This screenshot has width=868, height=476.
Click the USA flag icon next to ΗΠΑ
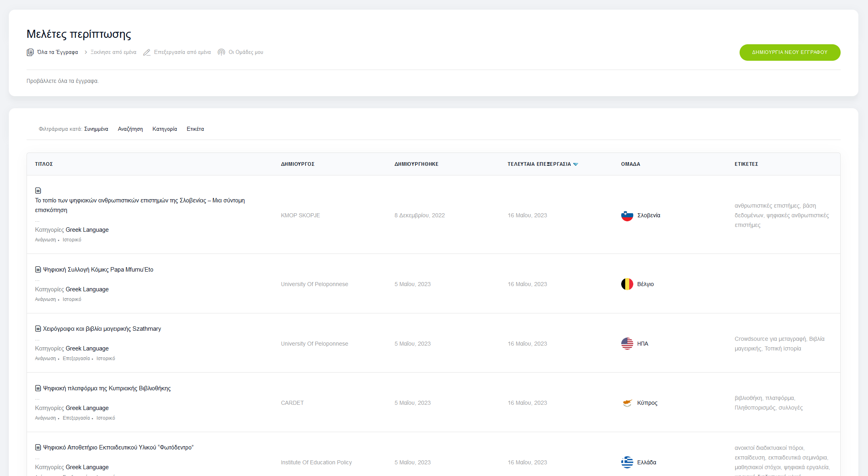(x=627, y=344)
